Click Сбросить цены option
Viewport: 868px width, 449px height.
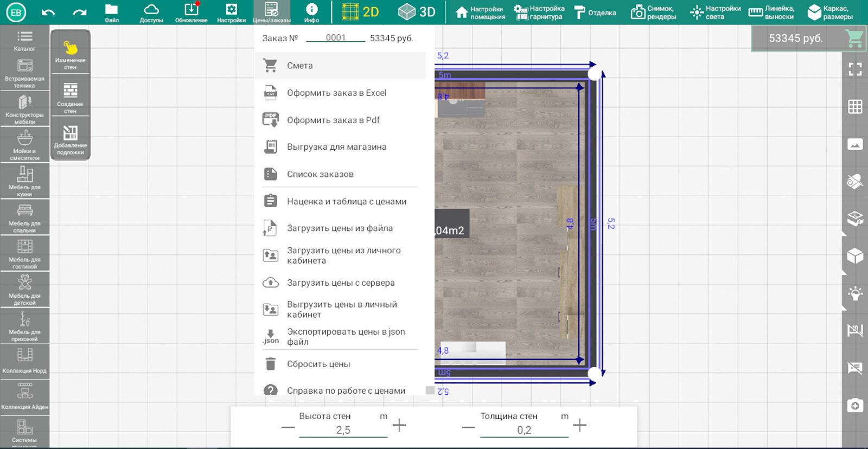click(x=318, y=364)
